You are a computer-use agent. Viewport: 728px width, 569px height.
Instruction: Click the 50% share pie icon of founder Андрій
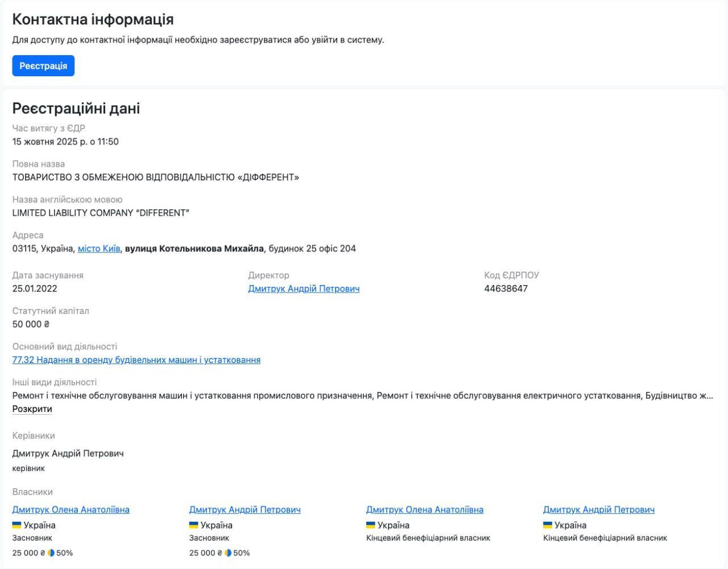(228, 552)
